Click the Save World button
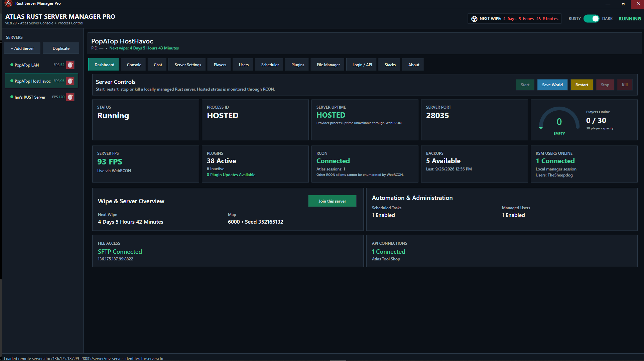Screen dimensions: 644x361 tap(552, 85)
